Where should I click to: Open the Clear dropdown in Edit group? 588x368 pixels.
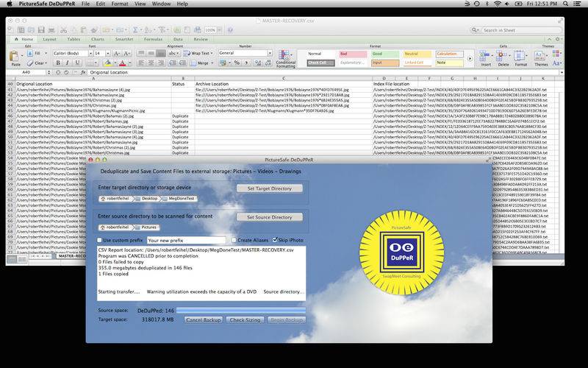click(x=46, y=63)
